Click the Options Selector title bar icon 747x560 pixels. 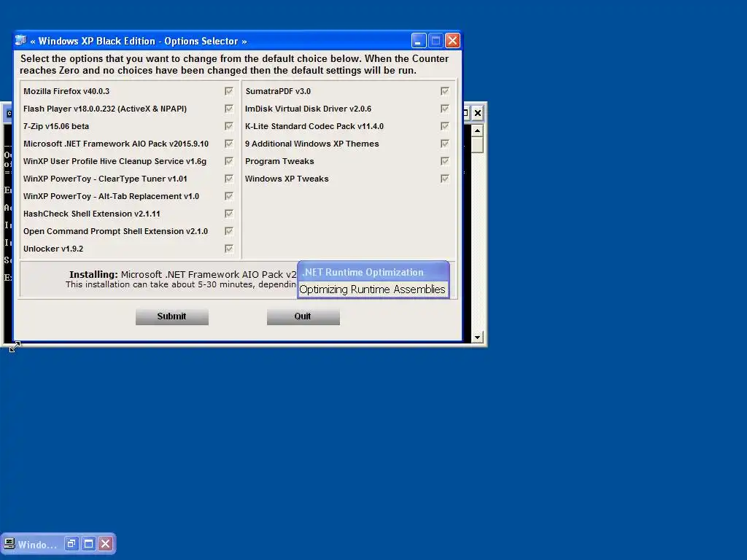click(21, 41)
